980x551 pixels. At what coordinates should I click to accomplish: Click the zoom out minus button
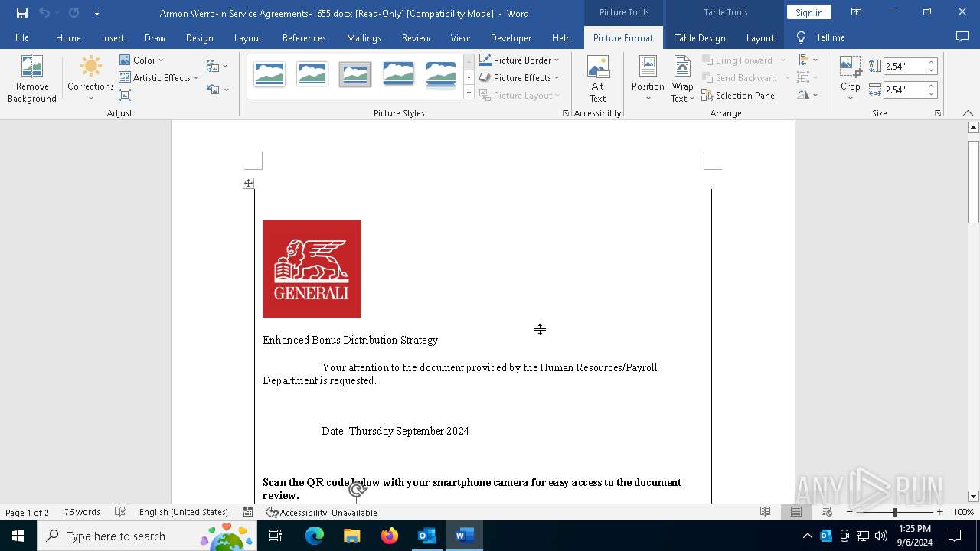point(850,512)
